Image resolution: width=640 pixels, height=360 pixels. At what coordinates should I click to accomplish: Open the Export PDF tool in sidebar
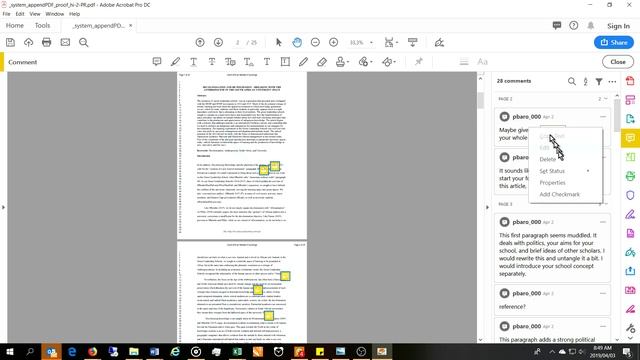coord(630,119)
